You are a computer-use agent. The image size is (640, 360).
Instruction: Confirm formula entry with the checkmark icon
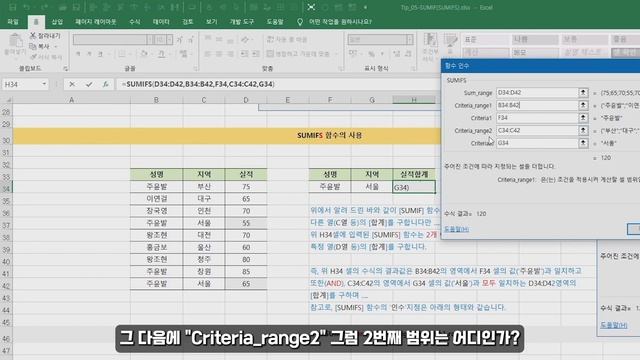tap(89, 84)
